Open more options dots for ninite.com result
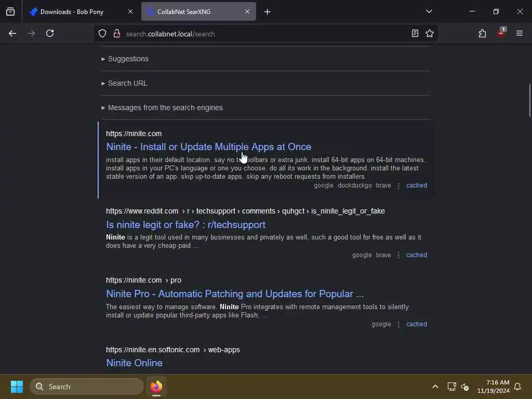The image size is (532, 399). [398, 186]
